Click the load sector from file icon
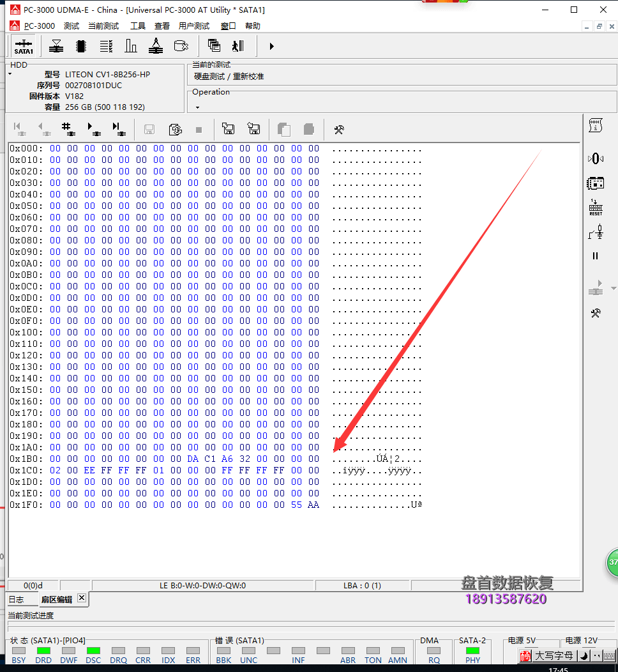Image resolution: width=618 pixels, height=672 pixels. click(229, 129)
